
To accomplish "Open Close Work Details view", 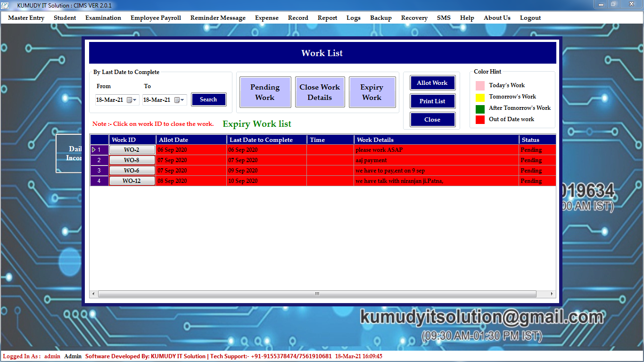I will pos(320,92).
